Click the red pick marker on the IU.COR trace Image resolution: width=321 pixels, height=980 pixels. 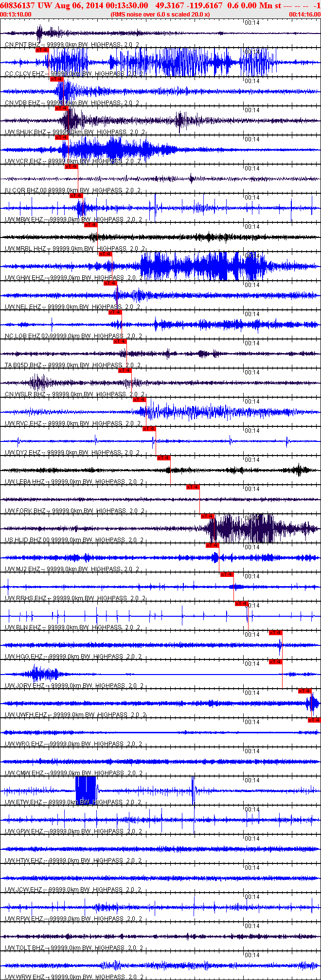71,166
